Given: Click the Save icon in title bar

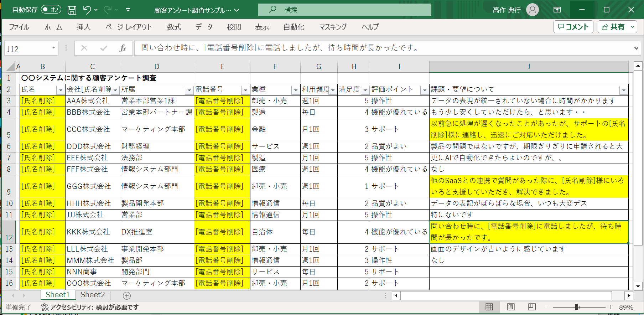Looking at the screenshot, I should click(x=72, y=10).
